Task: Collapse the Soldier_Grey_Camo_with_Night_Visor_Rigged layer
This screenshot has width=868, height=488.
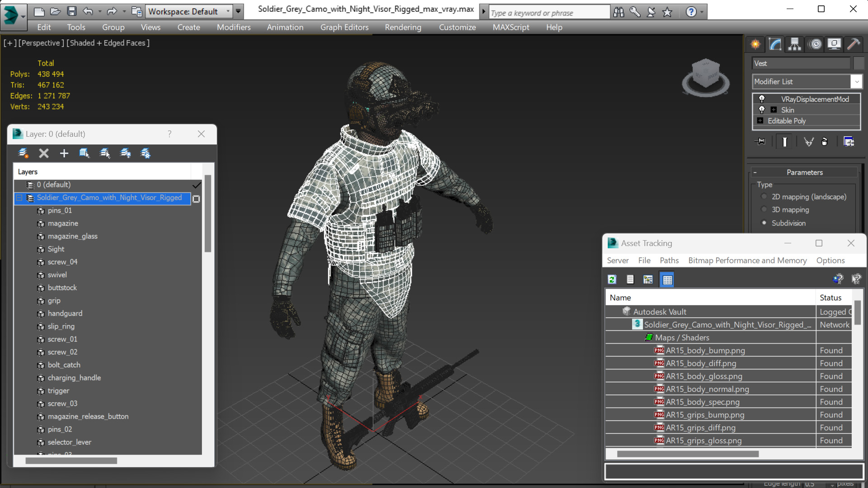Action: [19, 198]
